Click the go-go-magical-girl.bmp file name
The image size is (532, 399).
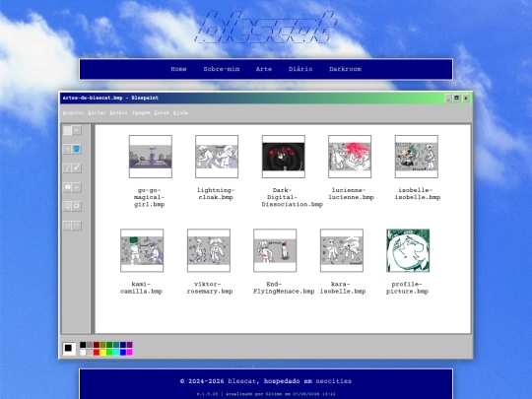tap(150, 197)
